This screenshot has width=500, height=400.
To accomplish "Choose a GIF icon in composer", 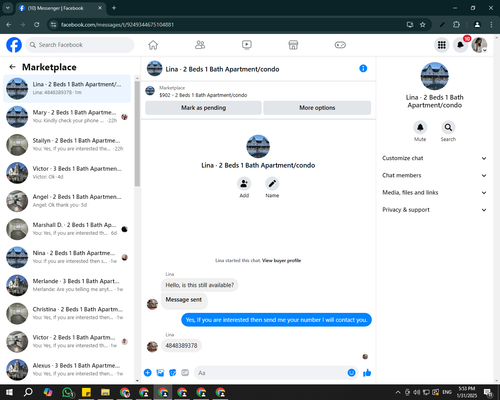I will (x=185, y=373).
